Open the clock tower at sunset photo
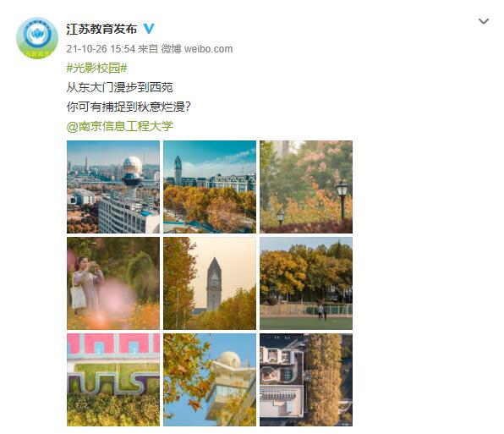The image size is (504, 434). (x=210, y=283)
